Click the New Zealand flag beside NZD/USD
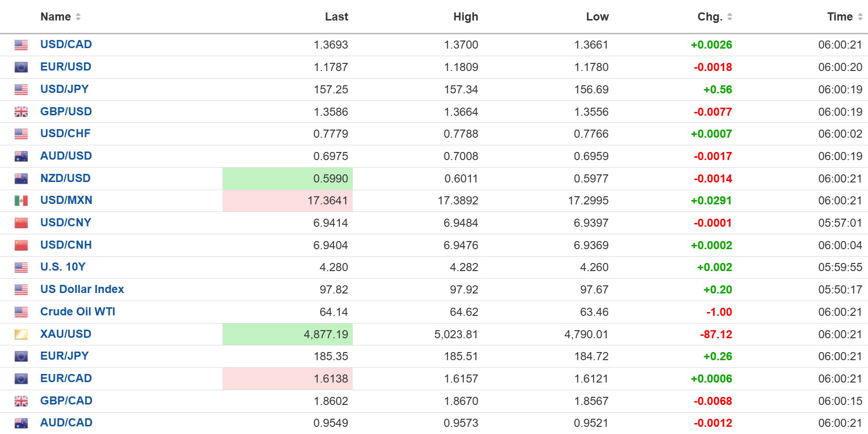 (21, 179)
